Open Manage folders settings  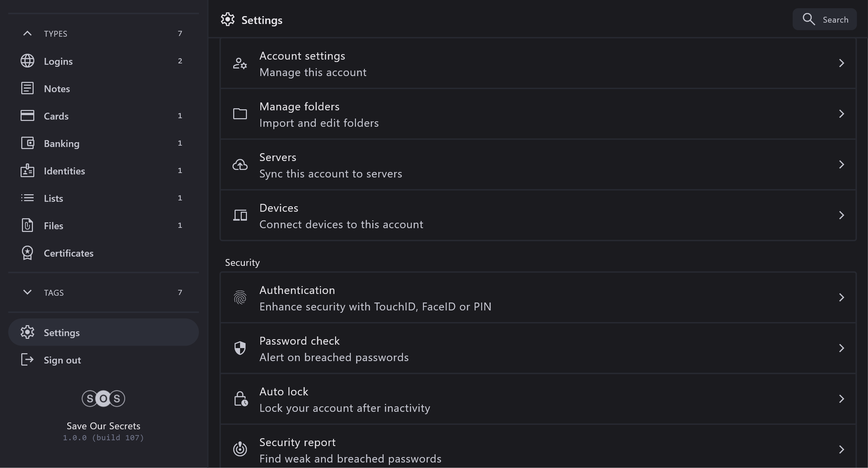[x=538, y=114]
